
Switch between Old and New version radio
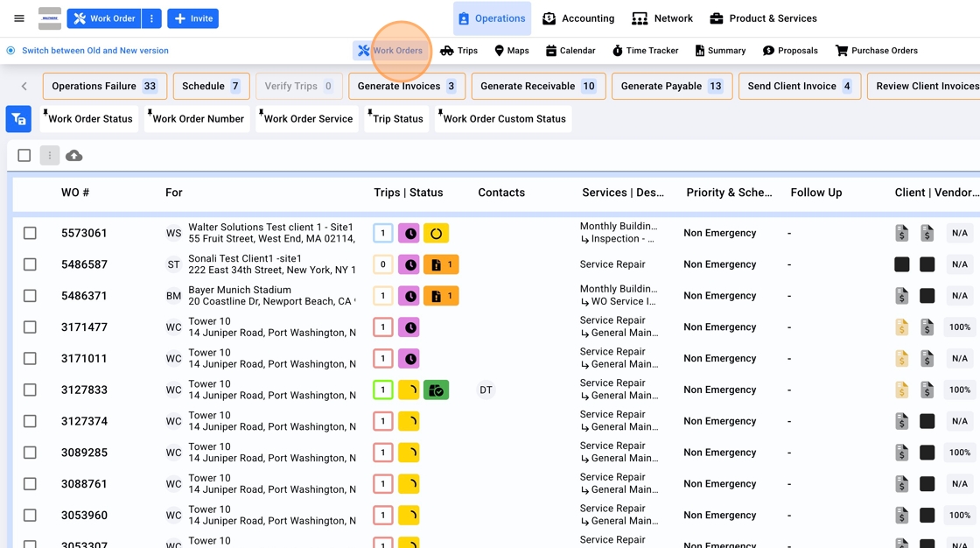click(x=11, y=51)
